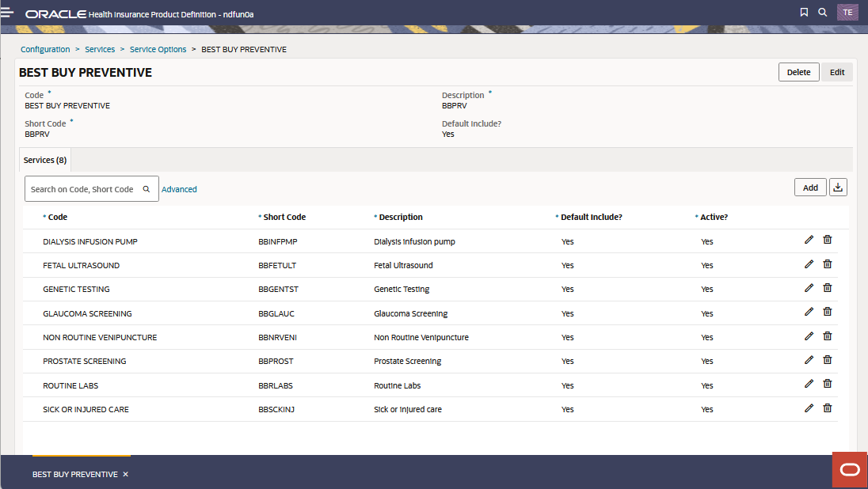This screenshot has height=489, width=868.
Task: Click the Edit button
Action: point(836,71)
